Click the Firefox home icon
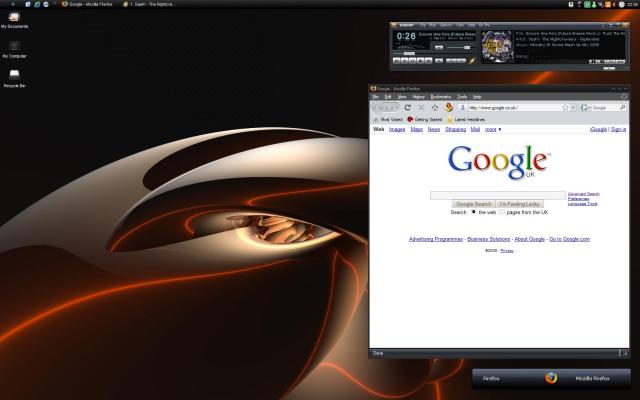This screenshot has height=400, width=640. tap(434, 107)
